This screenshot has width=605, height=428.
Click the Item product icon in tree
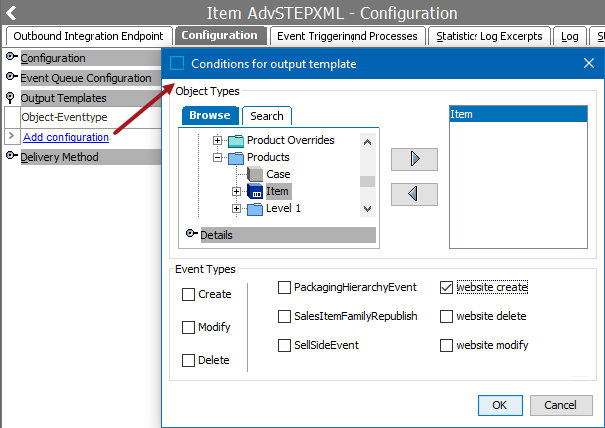(x=254, y=191)
